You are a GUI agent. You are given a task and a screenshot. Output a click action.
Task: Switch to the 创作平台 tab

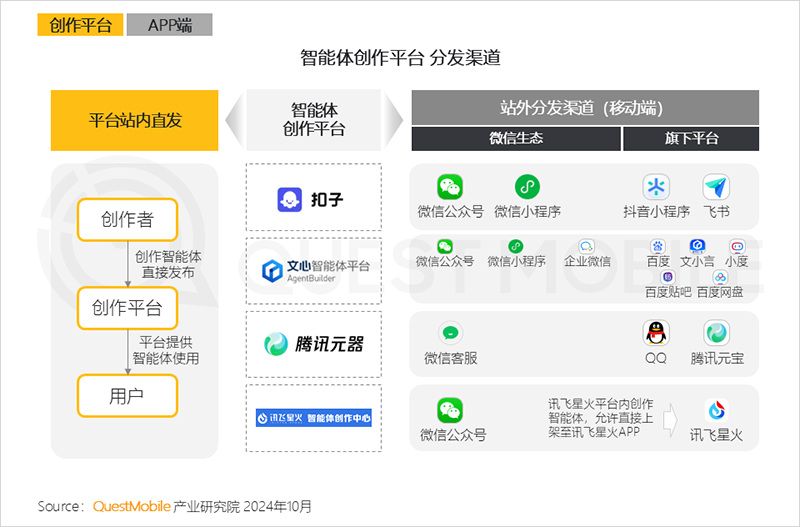coord(78,24)
